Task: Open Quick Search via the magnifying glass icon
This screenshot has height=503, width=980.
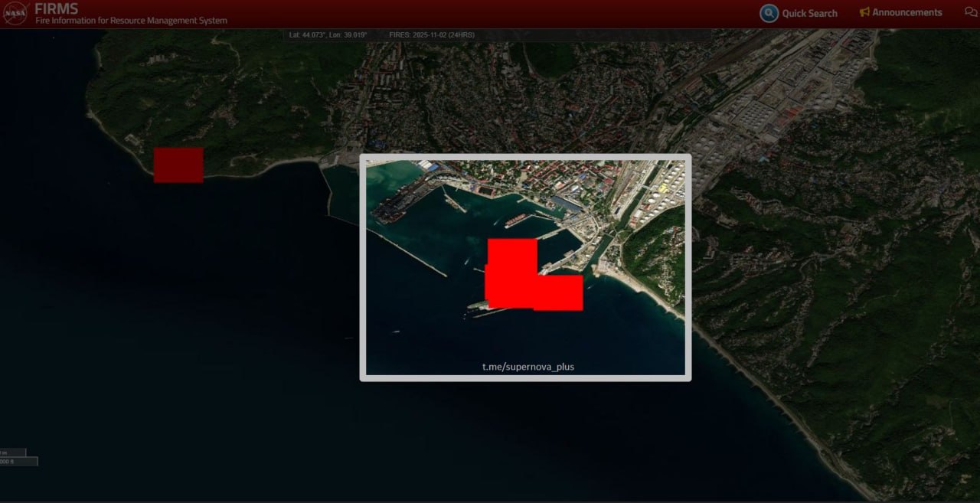Action: (x=768, y=13)
